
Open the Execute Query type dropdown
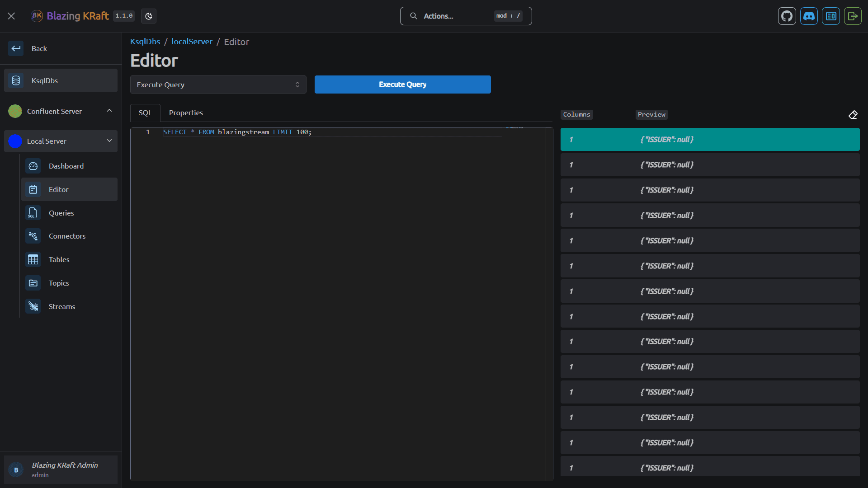[218, 84]
